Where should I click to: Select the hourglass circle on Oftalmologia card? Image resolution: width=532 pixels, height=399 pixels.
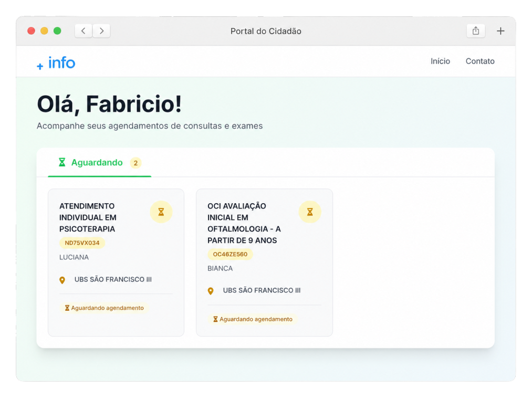310,212
